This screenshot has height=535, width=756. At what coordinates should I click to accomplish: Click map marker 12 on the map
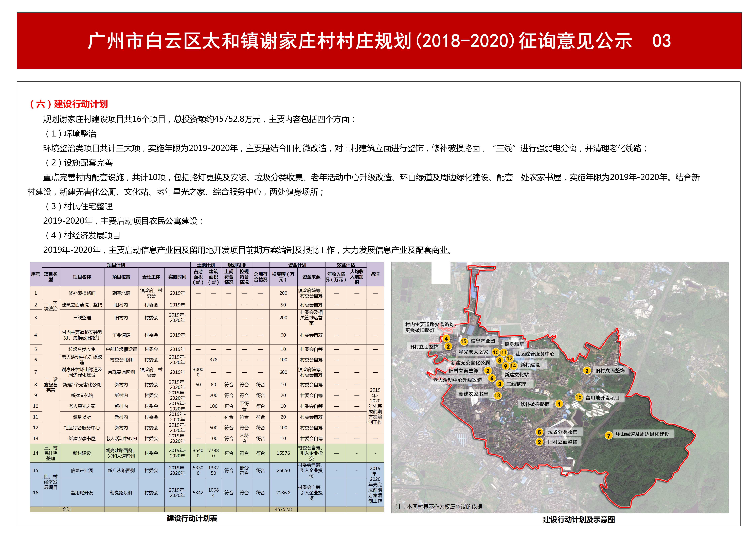tap(510, 358)
